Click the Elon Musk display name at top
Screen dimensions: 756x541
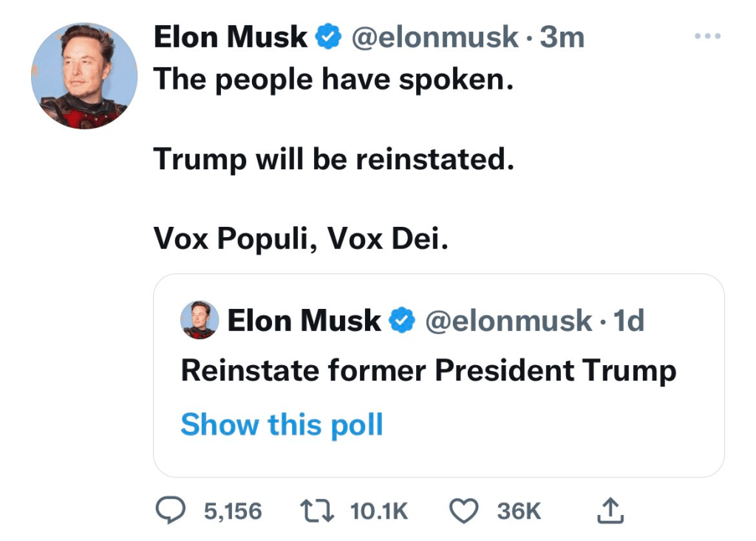click(x=230, y=37)
